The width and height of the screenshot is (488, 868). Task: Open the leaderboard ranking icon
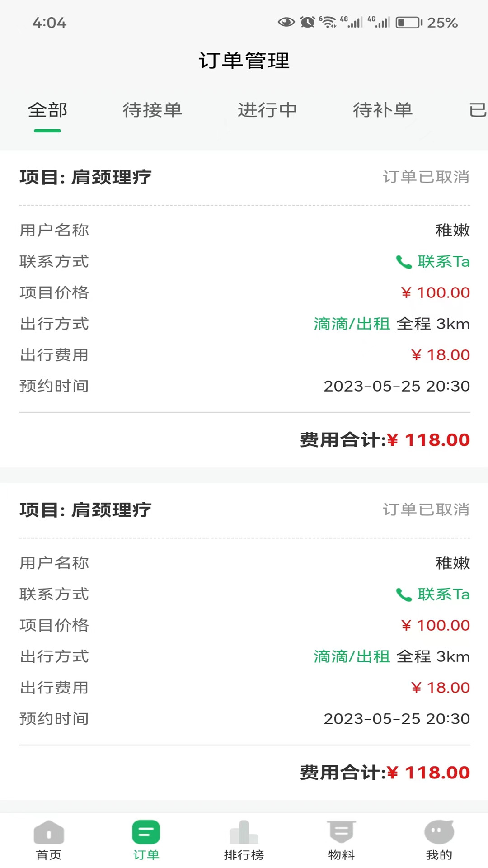coord(244,832)
